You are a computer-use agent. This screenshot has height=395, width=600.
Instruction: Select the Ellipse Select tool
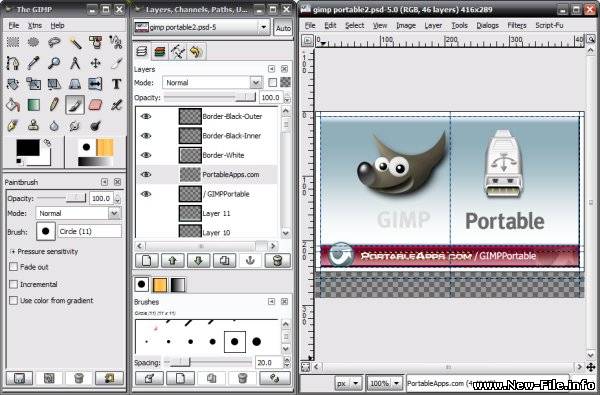[34, 42]
